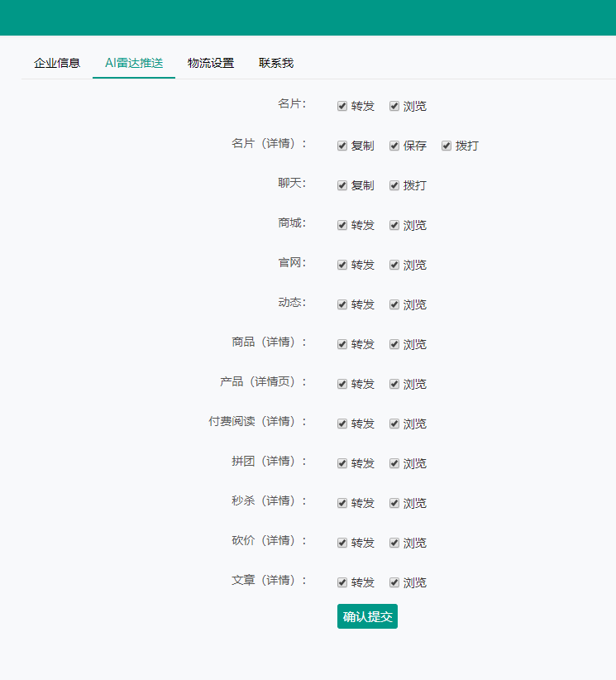Disable 转发 for 商城
This screenshot has height=680, width=616.
click(342, 225)
